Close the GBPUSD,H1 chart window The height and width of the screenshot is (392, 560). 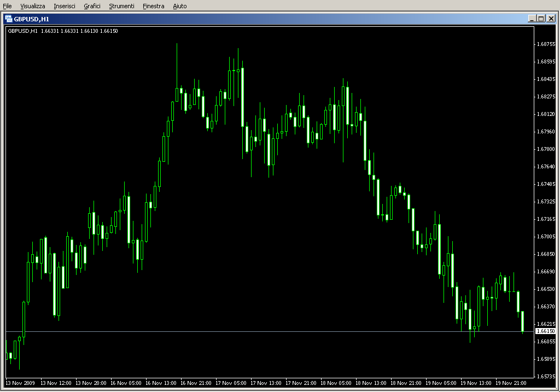551,19
